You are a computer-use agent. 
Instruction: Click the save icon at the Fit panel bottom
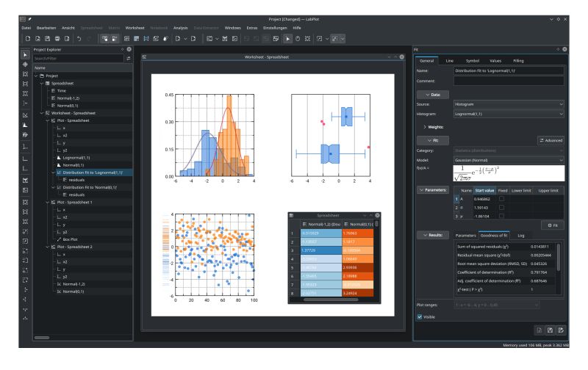point(550,331)
